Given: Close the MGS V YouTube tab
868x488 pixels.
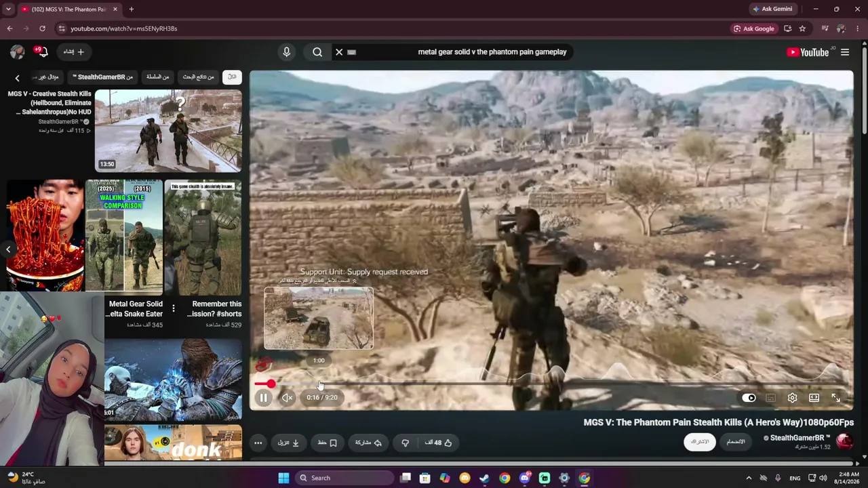Looking at the screenshot, I should tap(115, 9).
